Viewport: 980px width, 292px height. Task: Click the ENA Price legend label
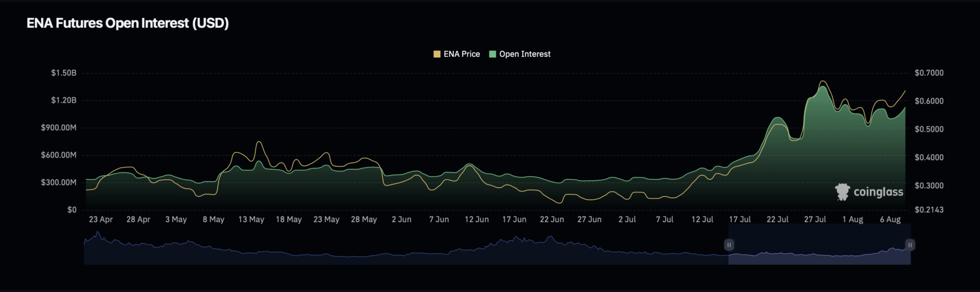[x=462, y=54]
